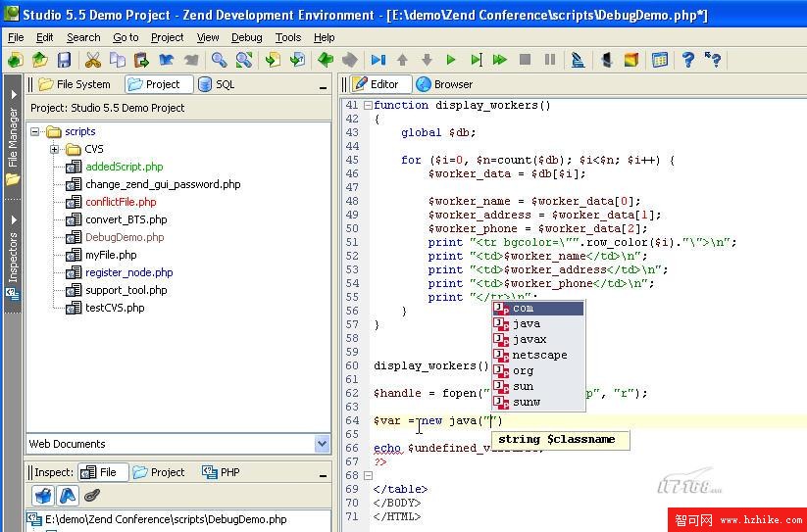Select the Inspect PHP tab
This screenshot has width=807, height=532.
click(x=222, y=472)
